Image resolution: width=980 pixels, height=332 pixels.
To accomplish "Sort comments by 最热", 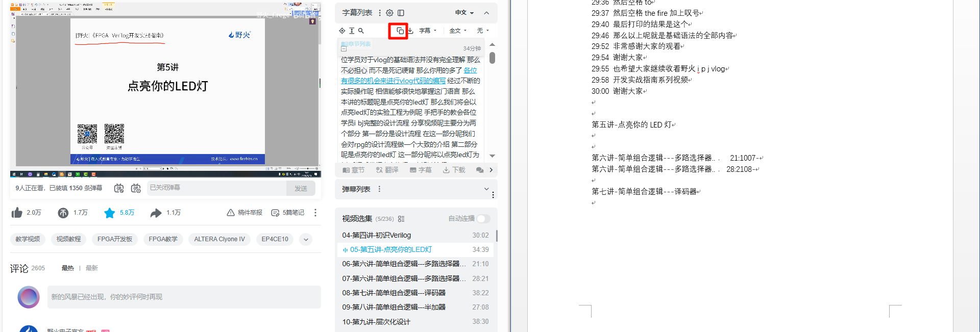I will (67, 268).
